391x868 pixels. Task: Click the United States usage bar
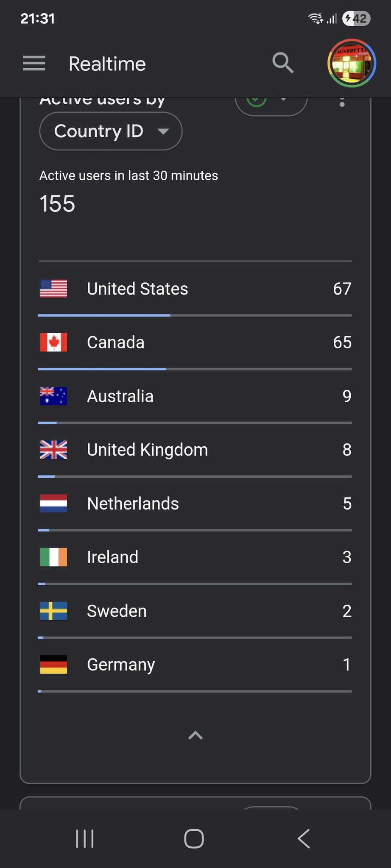point(195,315)
